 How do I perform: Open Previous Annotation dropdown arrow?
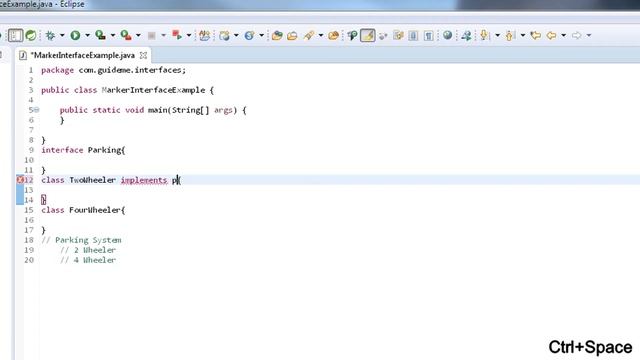pos(522,36)
